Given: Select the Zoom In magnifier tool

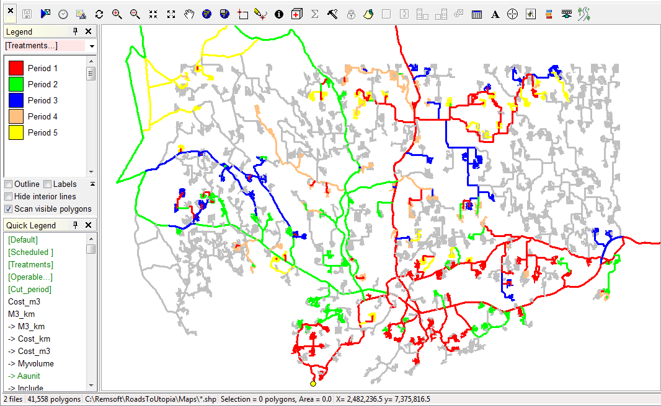Looking at the screenshot, I should (x=117, y=14).
